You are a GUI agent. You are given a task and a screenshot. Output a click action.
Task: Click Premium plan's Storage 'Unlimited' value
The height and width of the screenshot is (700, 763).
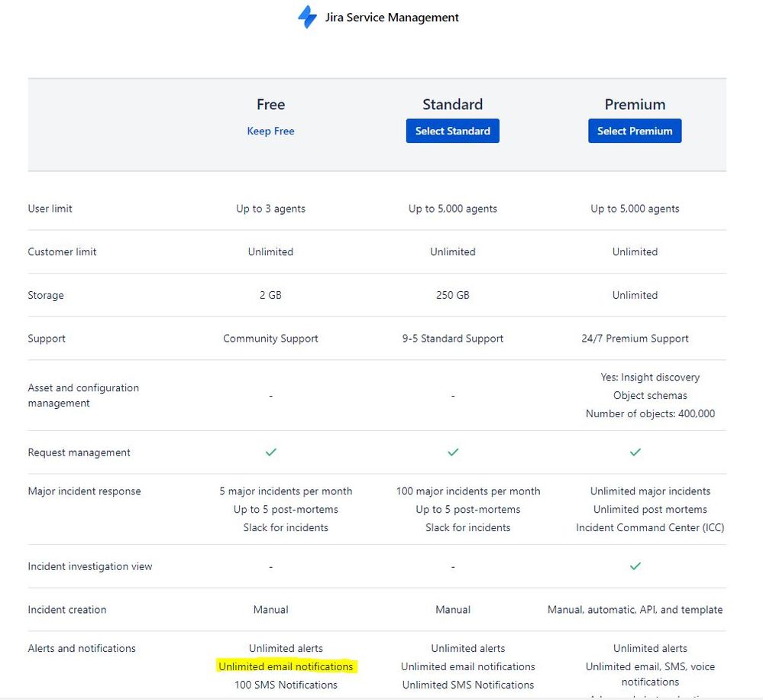(635, 295)
